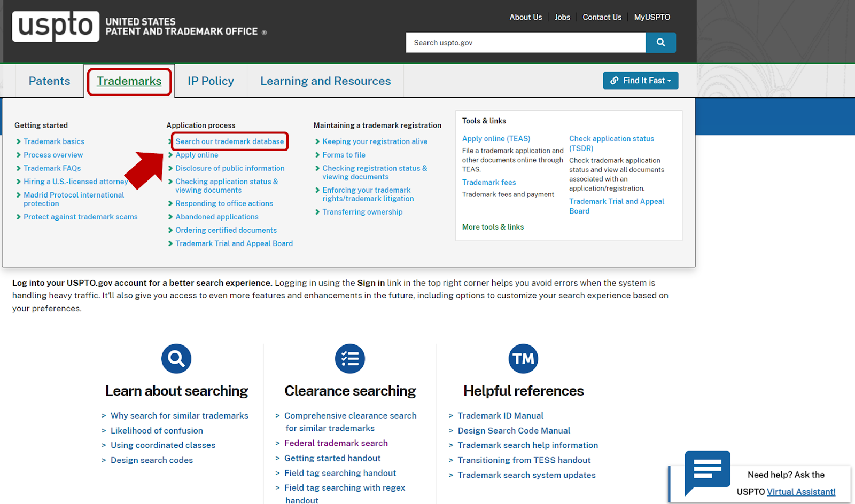
Task: Click the search magnifier button
Action: tap(660, 43)
